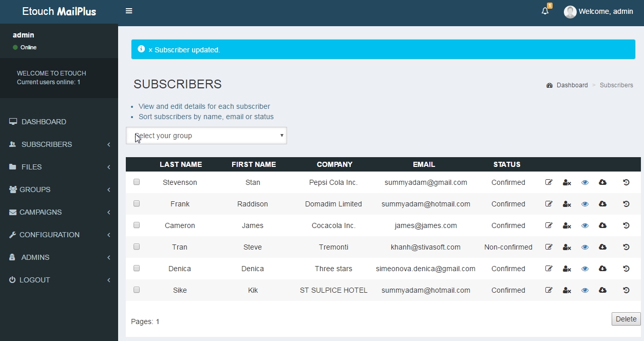This screenshot has height=341, width=644.
Task: Open Configuration sidebar menu item
Action: 59,235
